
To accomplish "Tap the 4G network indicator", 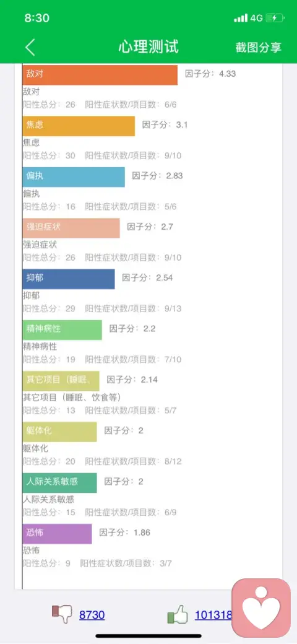I will [256, 18].
